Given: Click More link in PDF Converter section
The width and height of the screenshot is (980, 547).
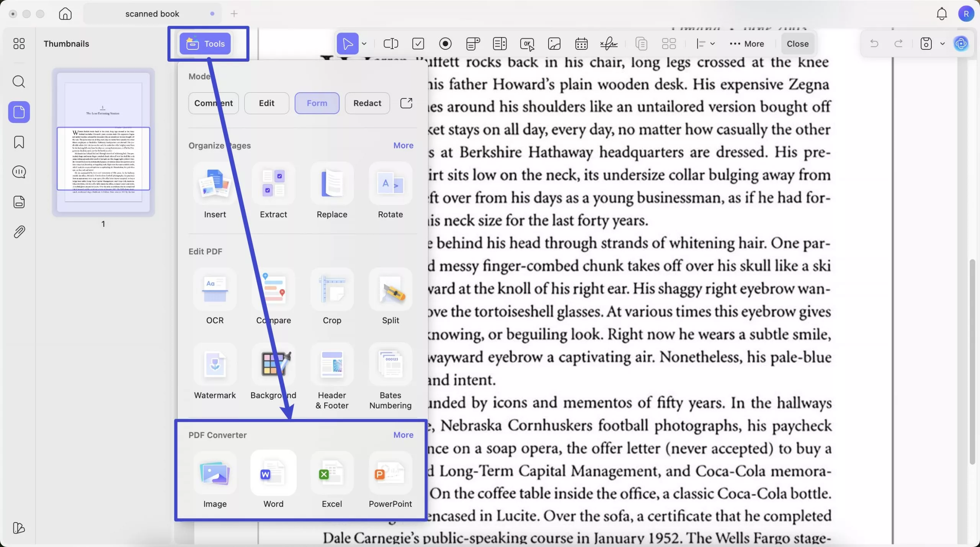Looking at the screenshot, I should click(403, 435).
